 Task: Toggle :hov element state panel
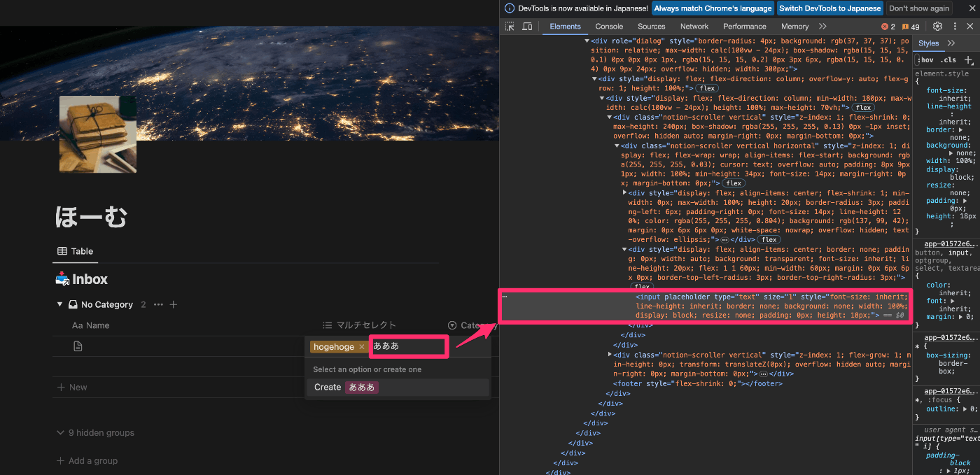(927, 59)
